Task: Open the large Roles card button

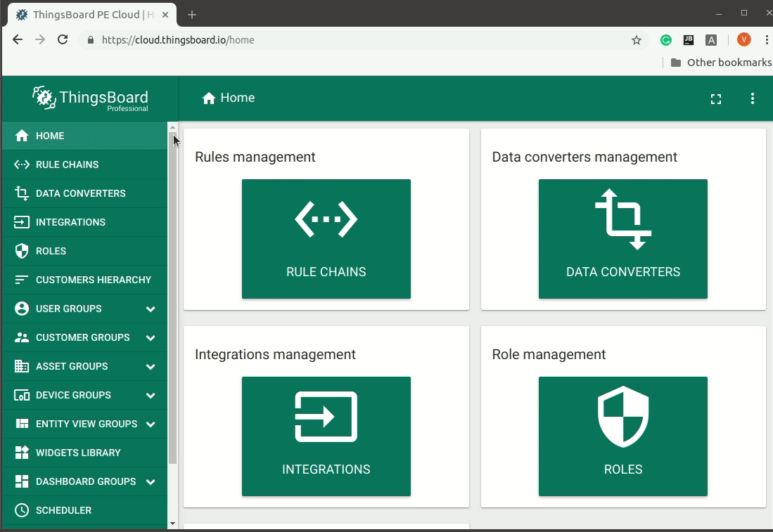Action: (x=623, y=436)
